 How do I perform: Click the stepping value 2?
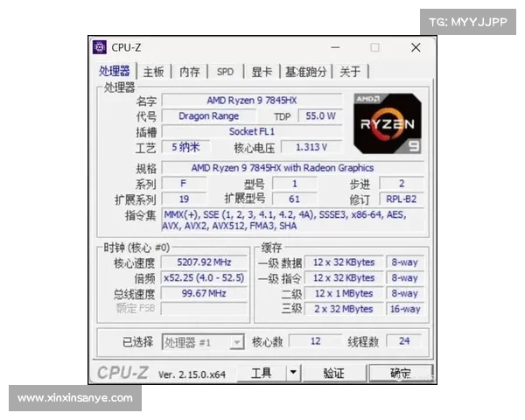[x=402, y=184]
